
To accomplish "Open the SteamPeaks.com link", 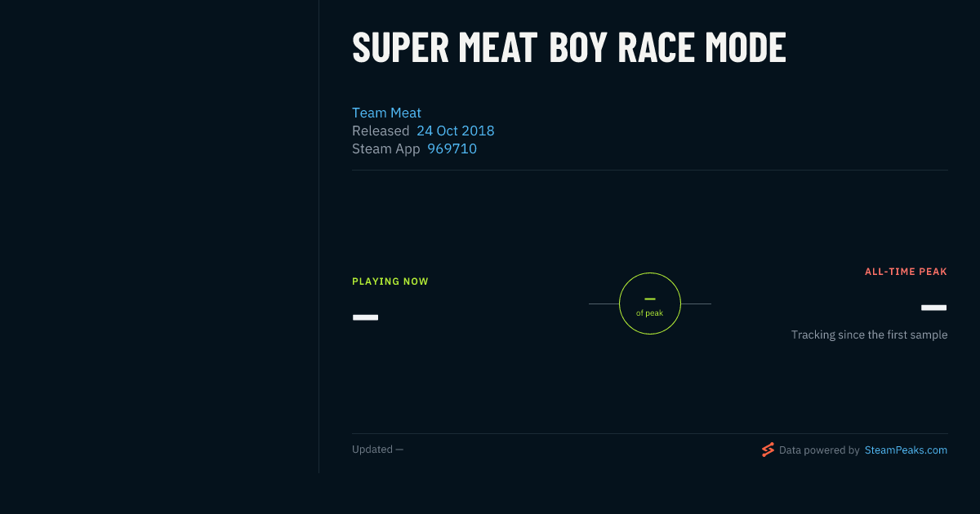I will (x=906, y=450).
